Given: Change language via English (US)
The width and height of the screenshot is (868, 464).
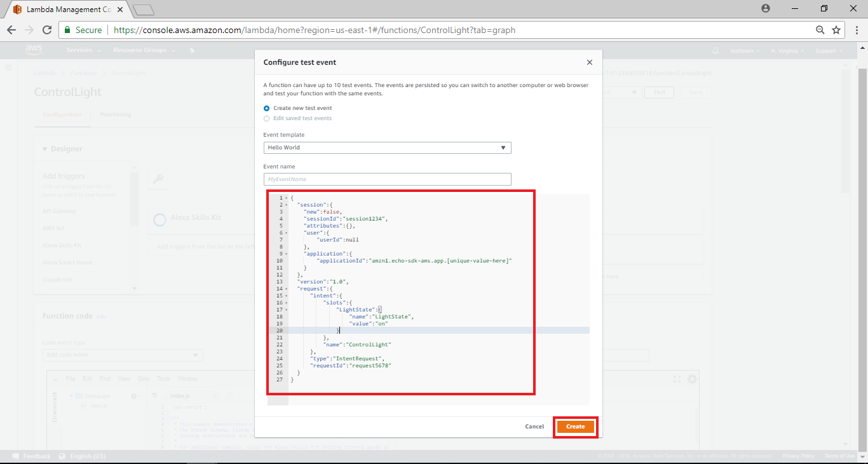Looking at the screenshot, I should click(x=83, y=456).
